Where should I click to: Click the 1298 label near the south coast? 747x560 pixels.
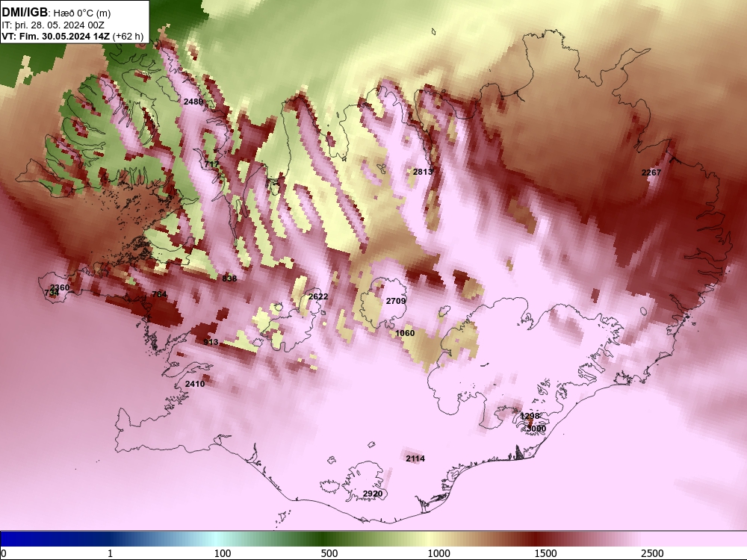pos(530,416)
